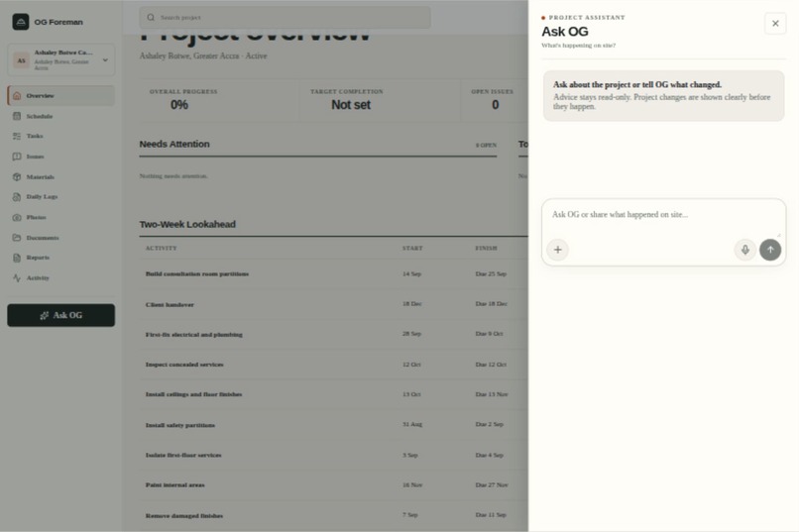Open the 'Paint internal areas' activity

[174, 485]
